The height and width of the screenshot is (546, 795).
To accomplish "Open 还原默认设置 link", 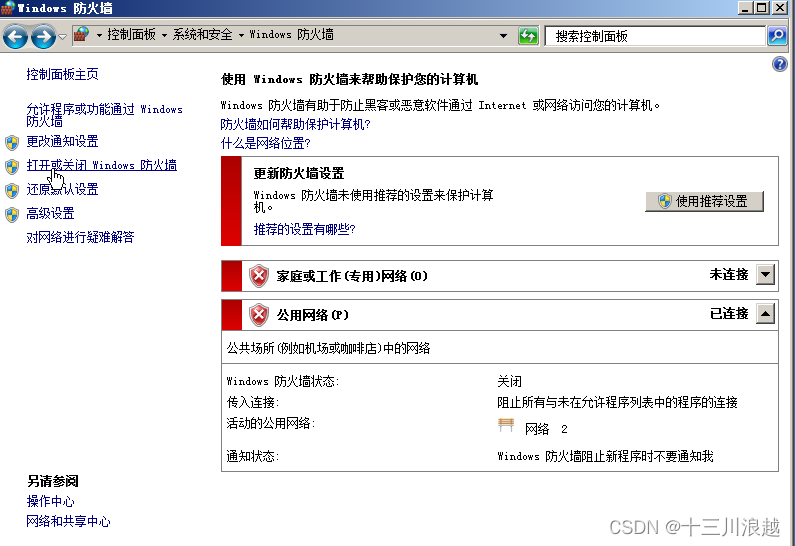I will pyautogui.click(x=62, y=189).
